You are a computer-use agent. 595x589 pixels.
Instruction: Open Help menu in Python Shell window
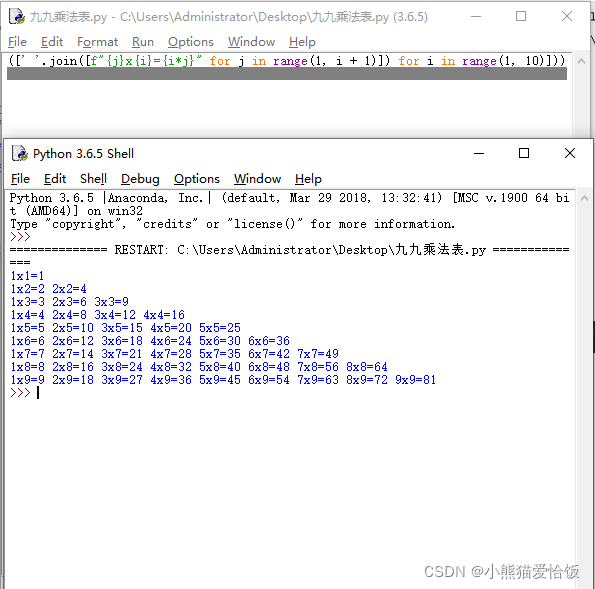308,179
